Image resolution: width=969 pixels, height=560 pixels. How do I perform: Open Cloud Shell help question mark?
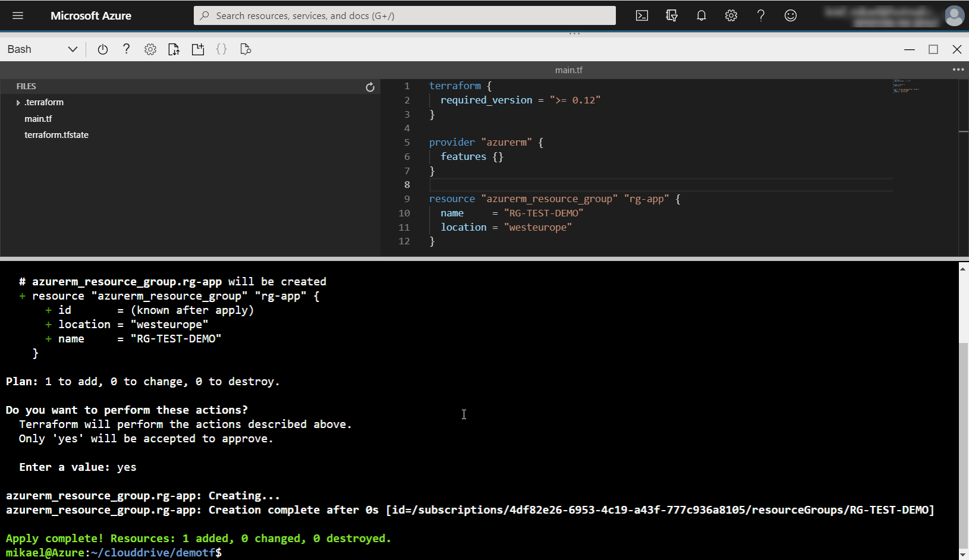(x=126, y=49)
